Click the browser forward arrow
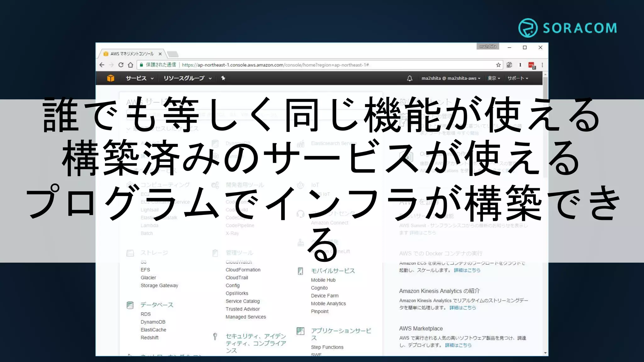 [x=111, y=65]
